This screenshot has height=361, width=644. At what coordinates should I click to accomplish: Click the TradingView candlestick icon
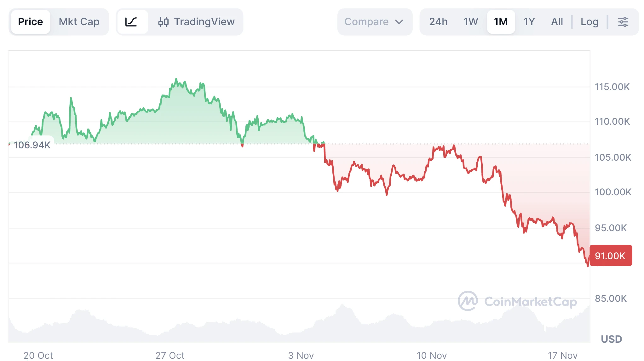pyautogui.click(x=163, y=22)
